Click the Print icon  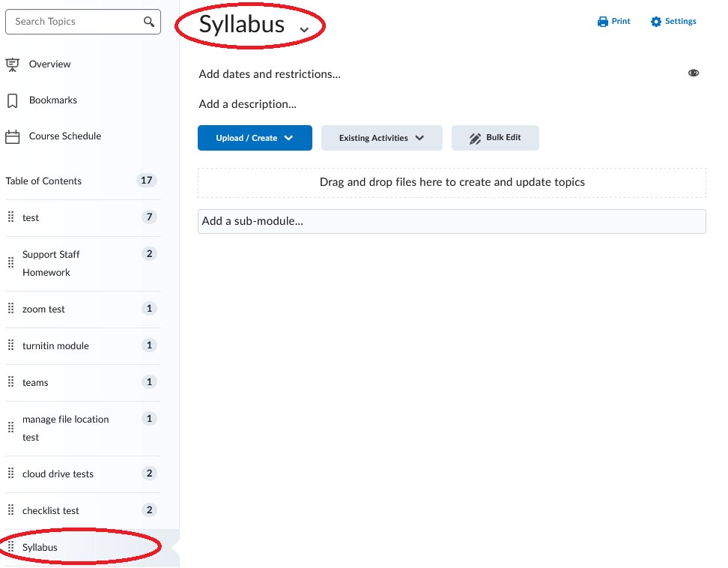[601, 21]
